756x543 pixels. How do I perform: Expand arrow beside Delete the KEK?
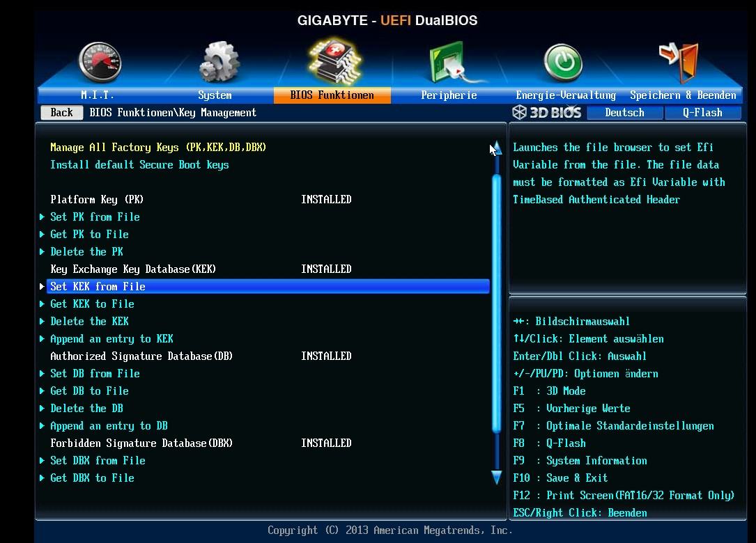tap(42, 322)
